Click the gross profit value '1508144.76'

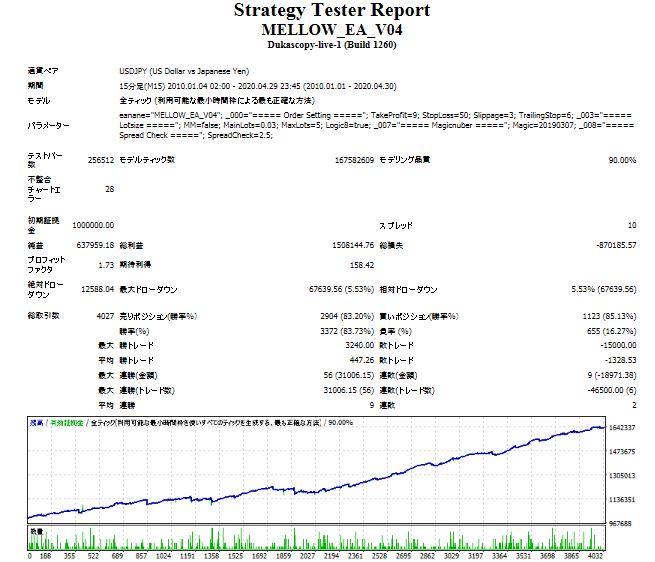[353, 245]
